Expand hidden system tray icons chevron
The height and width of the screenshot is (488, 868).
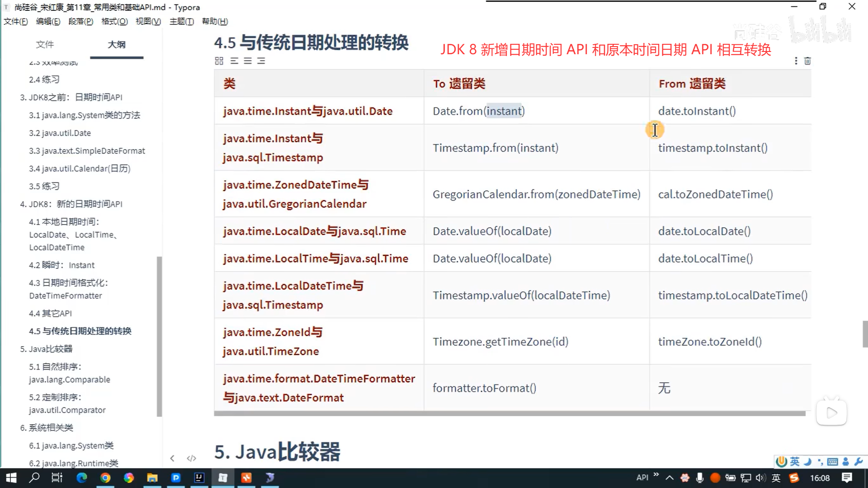click(670, 478)
